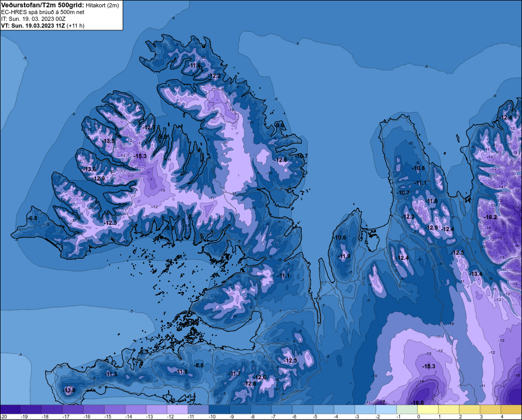522x420 pixels.
Task: Click the 1 label in the legend
Action: click(x=440, y=417)
